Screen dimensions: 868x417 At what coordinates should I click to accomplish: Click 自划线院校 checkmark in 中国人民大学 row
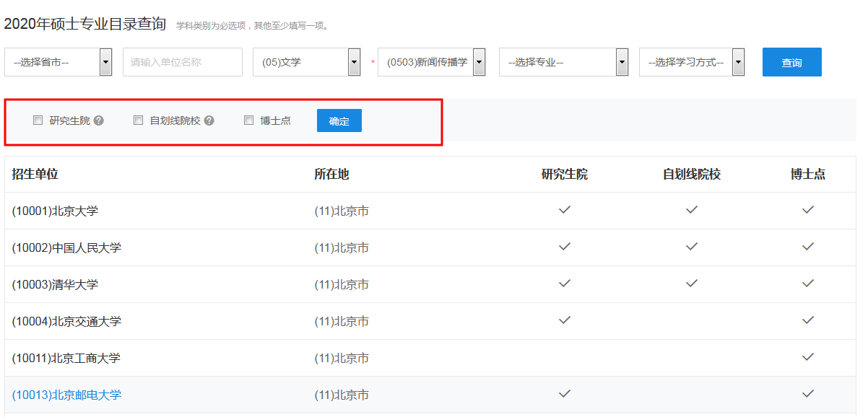tap(692, 246)
